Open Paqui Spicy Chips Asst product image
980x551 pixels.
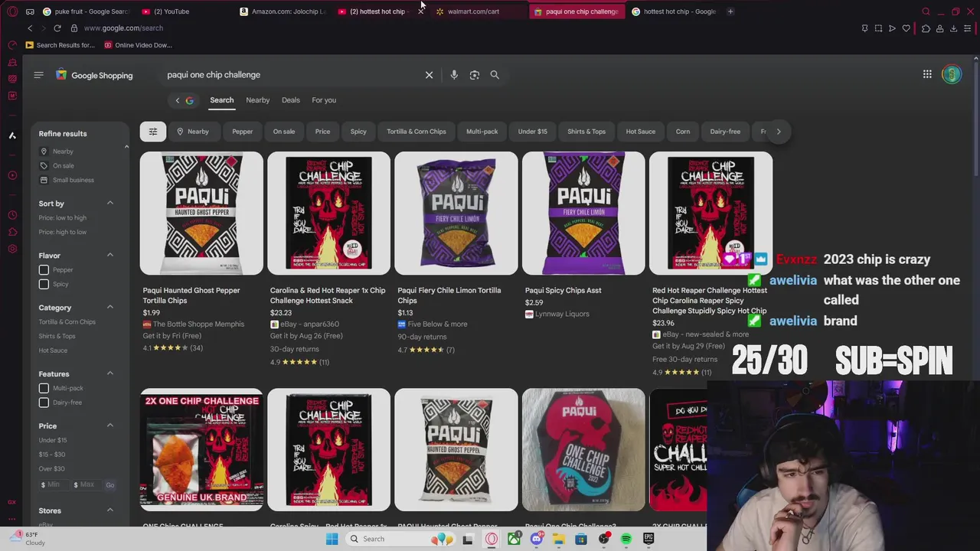(x=583, y=214)
